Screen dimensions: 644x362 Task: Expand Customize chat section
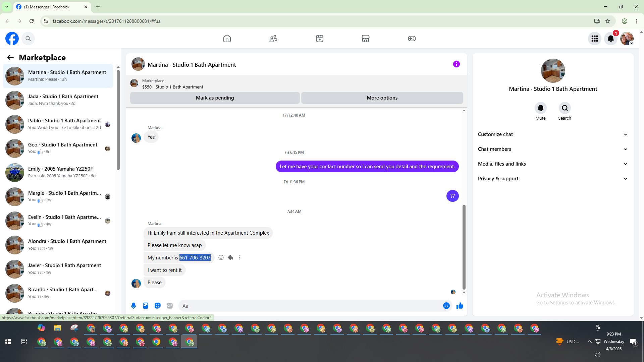[x=552, y=134]
